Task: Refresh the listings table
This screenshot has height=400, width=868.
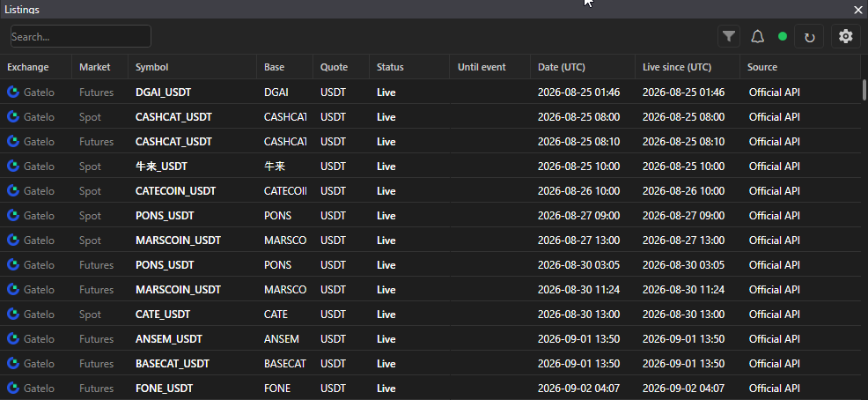Action: coord(809,37)
